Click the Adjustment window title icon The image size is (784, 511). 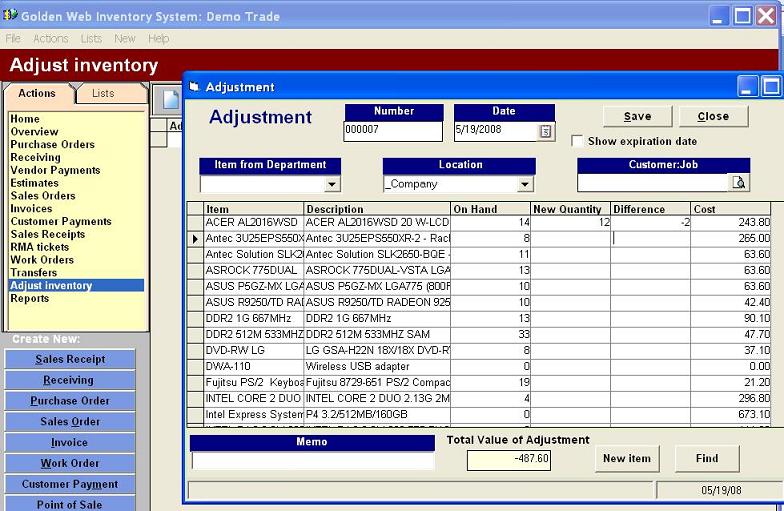click(194, 86)
